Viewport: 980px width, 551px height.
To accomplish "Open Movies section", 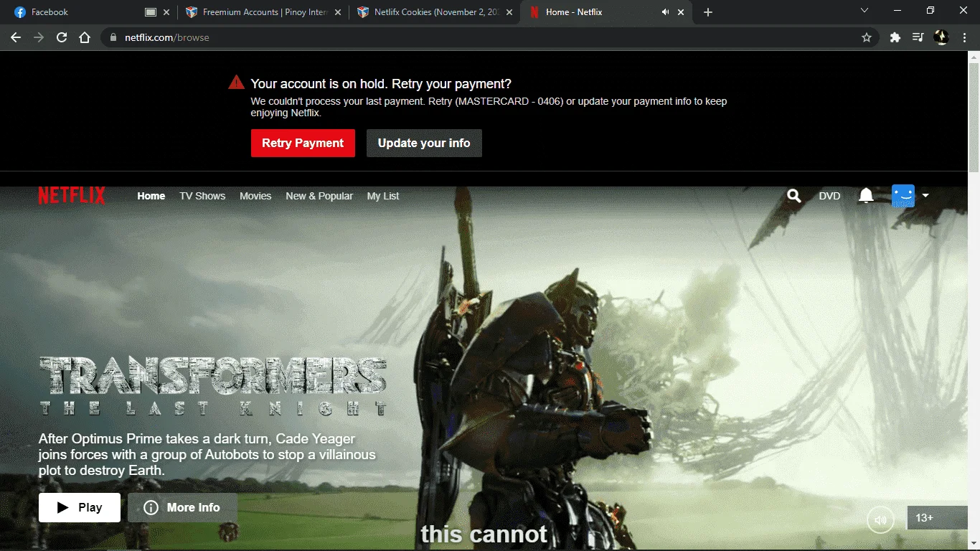I will point(255,196).
